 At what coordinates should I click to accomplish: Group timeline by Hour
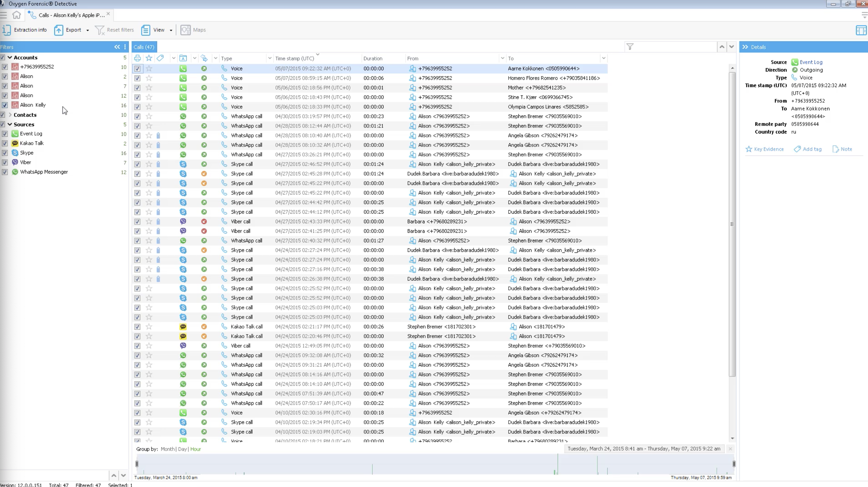tap(195, 449)
